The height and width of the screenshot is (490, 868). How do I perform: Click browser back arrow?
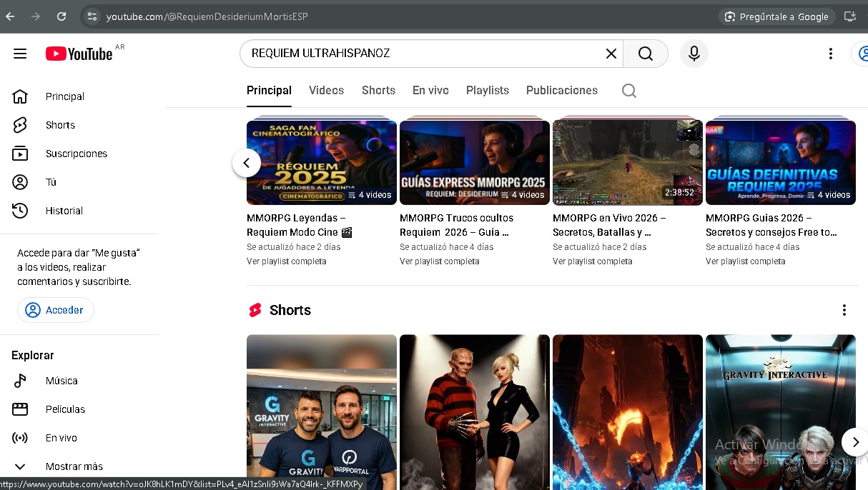click(10, 16)
